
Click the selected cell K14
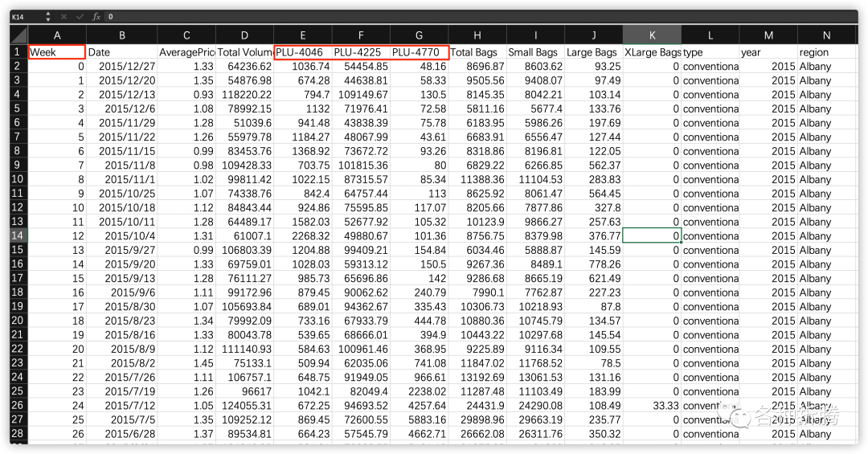[x=652, y=236]
